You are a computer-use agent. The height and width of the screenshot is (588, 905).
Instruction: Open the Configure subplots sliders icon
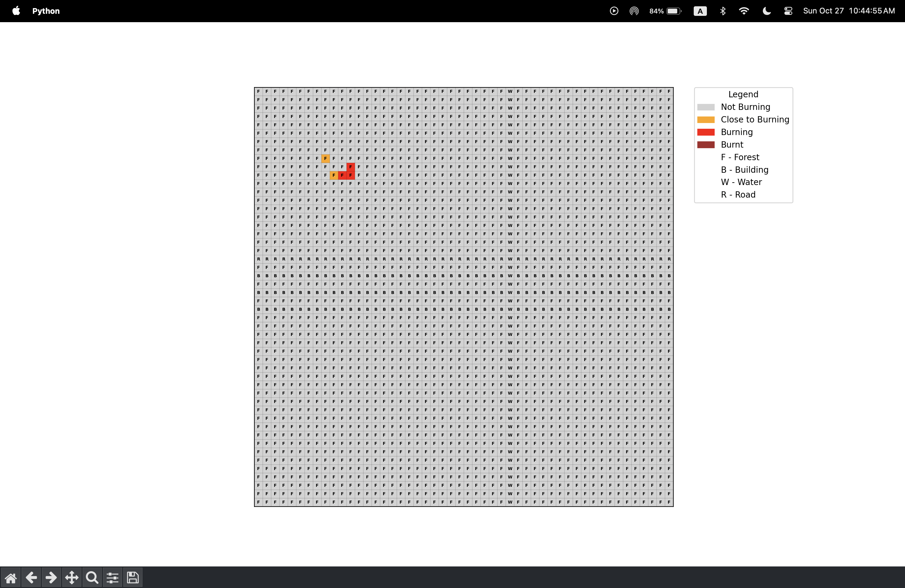pos(113,578)
